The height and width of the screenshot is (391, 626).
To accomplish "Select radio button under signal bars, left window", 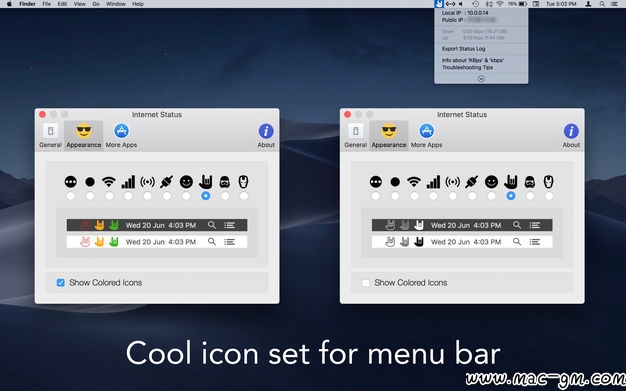I will [x=128, y=196].
